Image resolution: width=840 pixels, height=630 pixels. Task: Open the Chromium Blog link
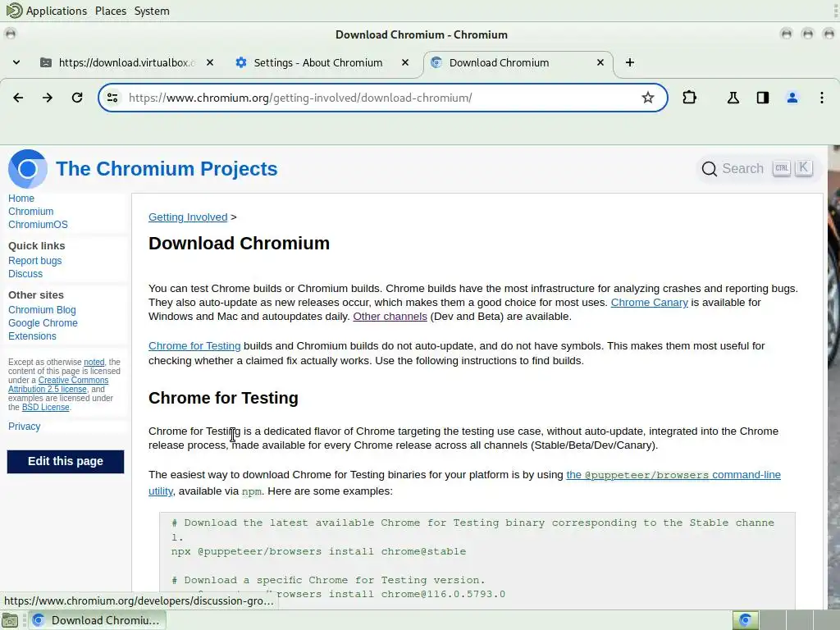click(42, 310)
